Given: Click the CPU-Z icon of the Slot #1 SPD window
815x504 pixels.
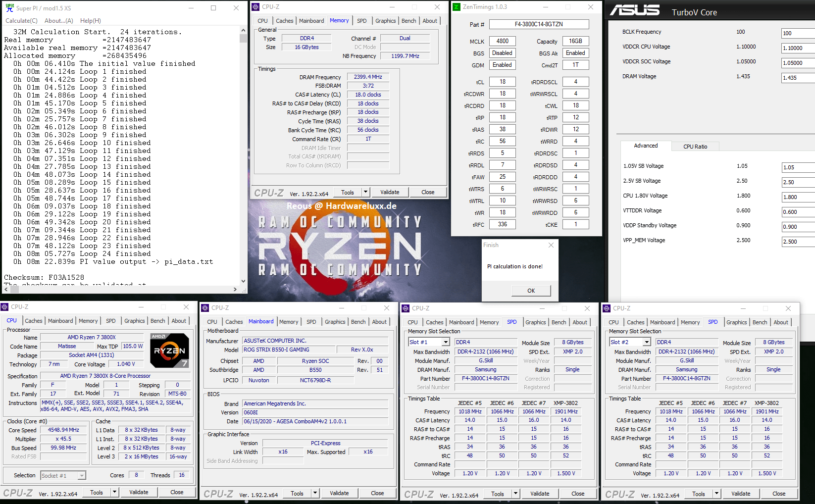Looking at the screenshot, I should click(x=406, y=308).
